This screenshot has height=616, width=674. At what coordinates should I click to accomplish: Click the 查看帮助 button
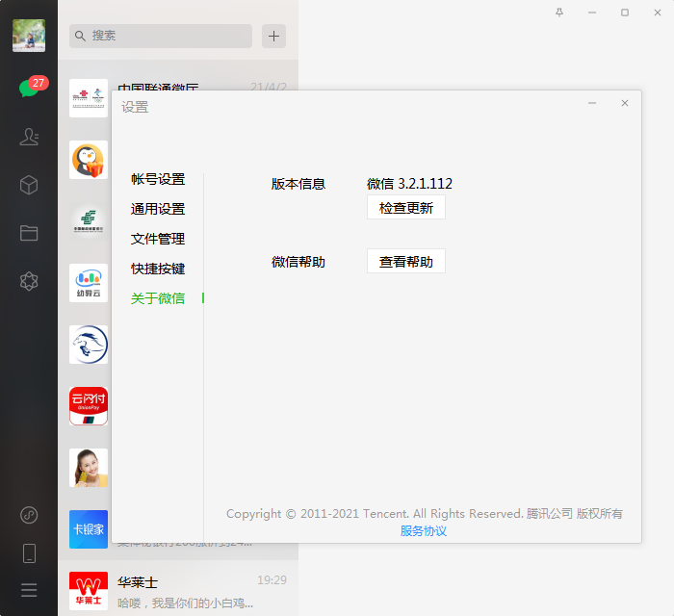[406, 261]
